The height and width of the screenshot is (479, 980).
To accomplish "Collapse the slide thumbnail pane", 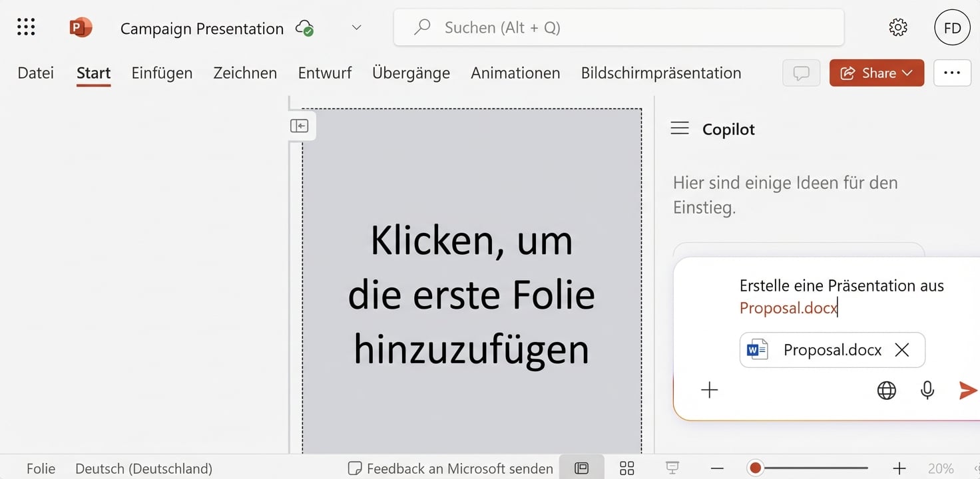I will coord(300,125).
